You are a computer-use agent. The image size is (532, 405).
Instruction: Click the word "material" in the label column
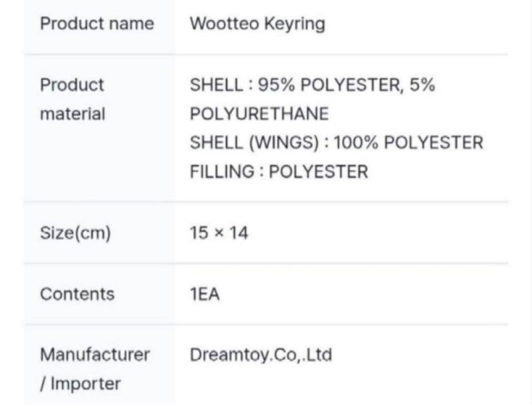tap(72, 114)
